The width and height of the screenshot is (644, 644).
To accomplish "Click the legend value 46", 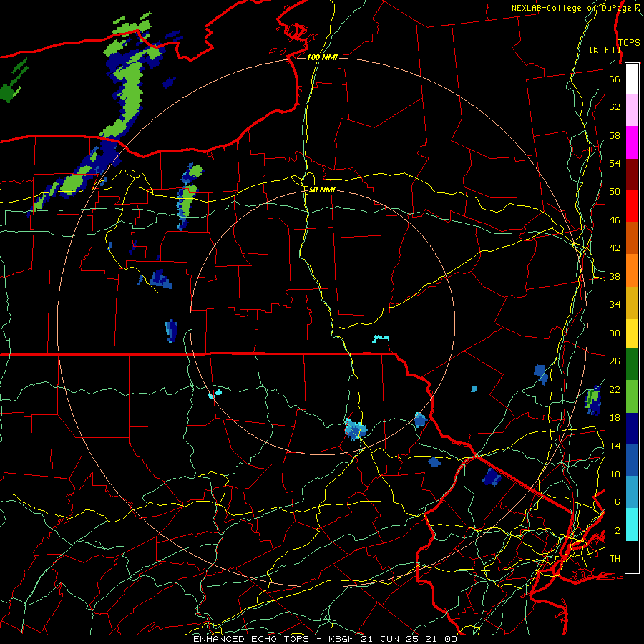I will coord(615,220).
